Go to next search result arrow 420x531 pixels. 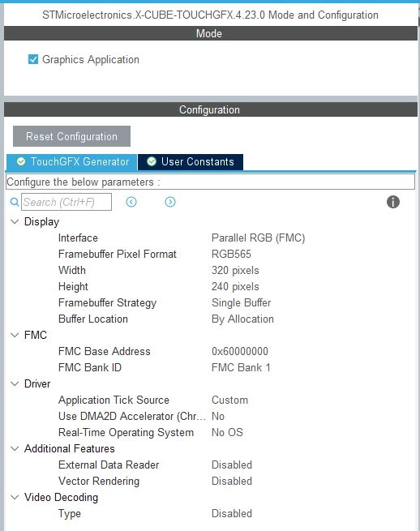(170, 202)
